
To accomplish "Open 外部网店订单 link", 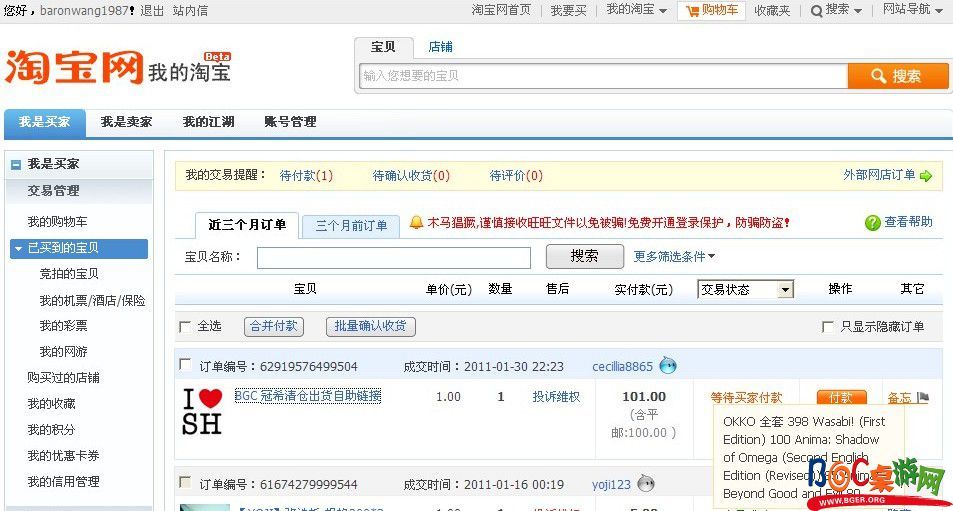I will (879, 175).
